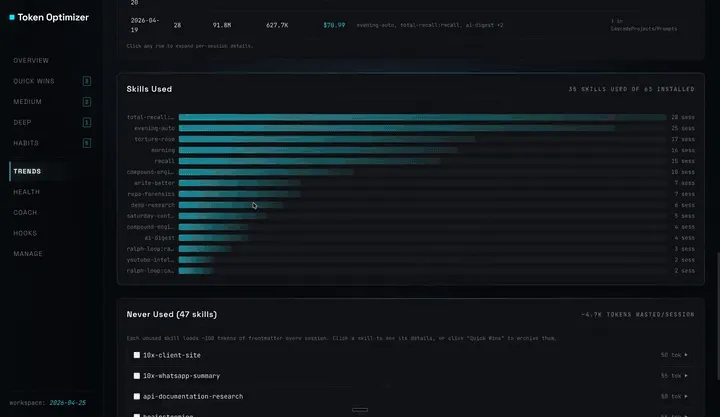The height and width of the screenshot is (417, 720).
Task: Click the skills used of installed summary
Action: (631, 89)
